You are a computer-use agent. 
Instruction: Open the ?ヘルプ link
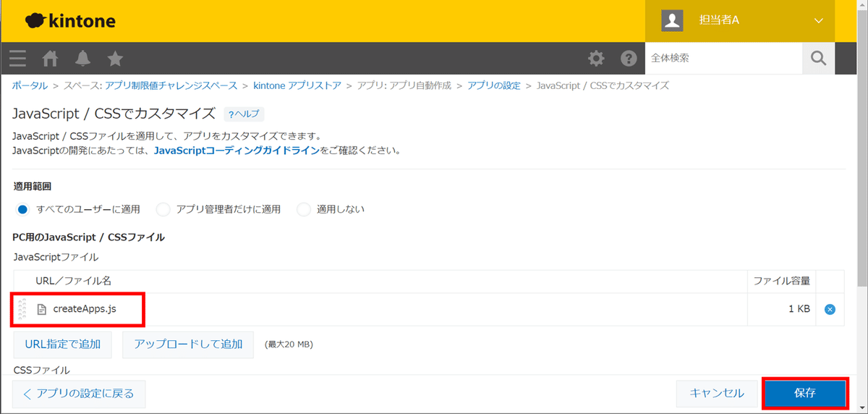pyautogui.click(x=244, y=114)
